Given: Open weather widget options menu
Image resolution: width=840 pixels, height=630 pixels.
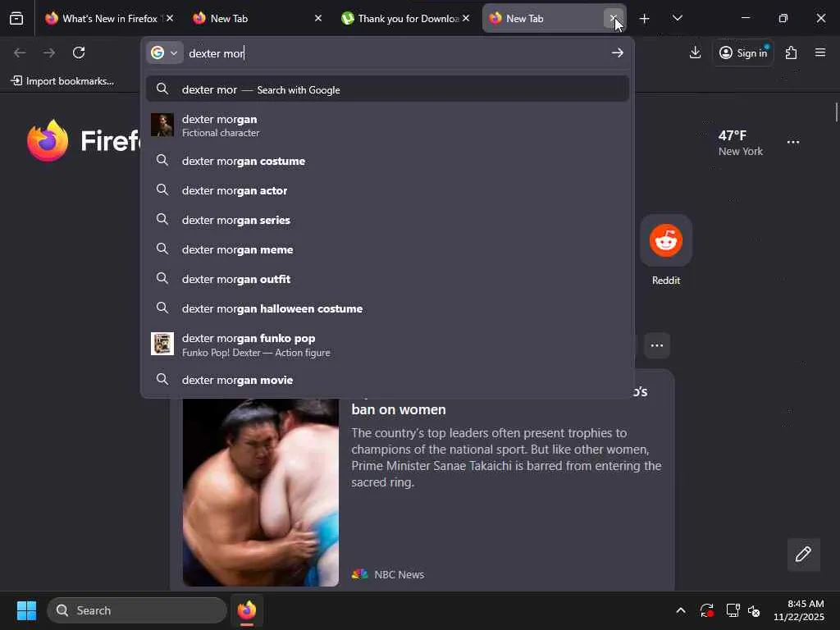Looking at the screenshot, I should coord(793,142).
